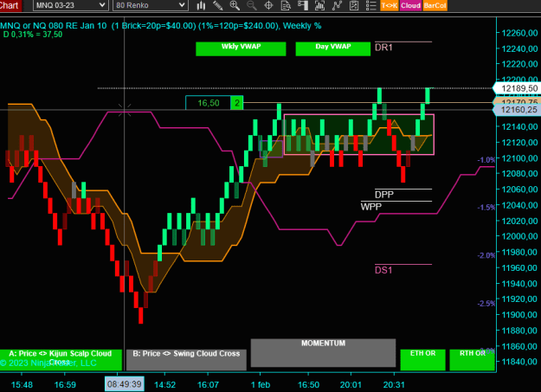Click the 15:48 time axis label
The width and height of the screenshot is (541, 392).
click(22, 384)
